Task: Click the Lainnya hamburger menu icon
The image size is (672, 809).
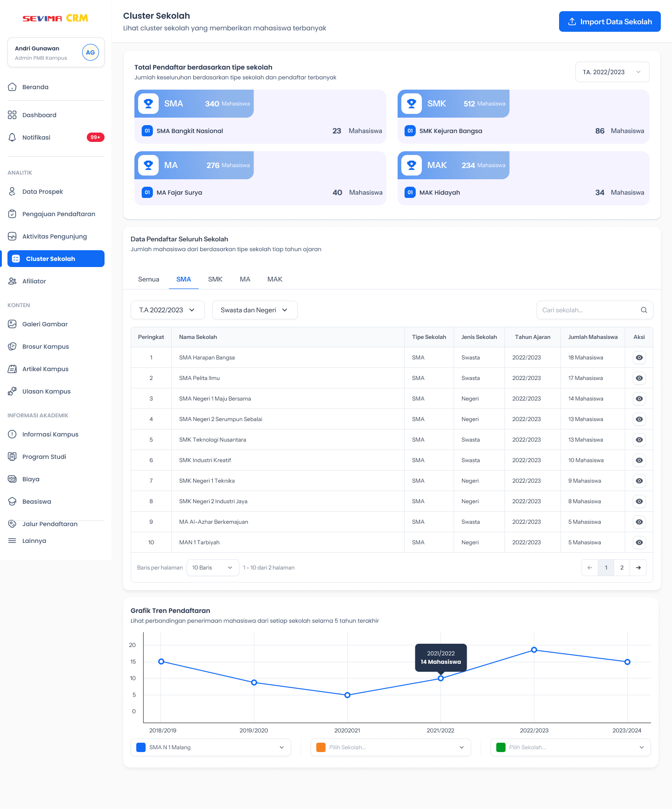Action: [12, 541]
